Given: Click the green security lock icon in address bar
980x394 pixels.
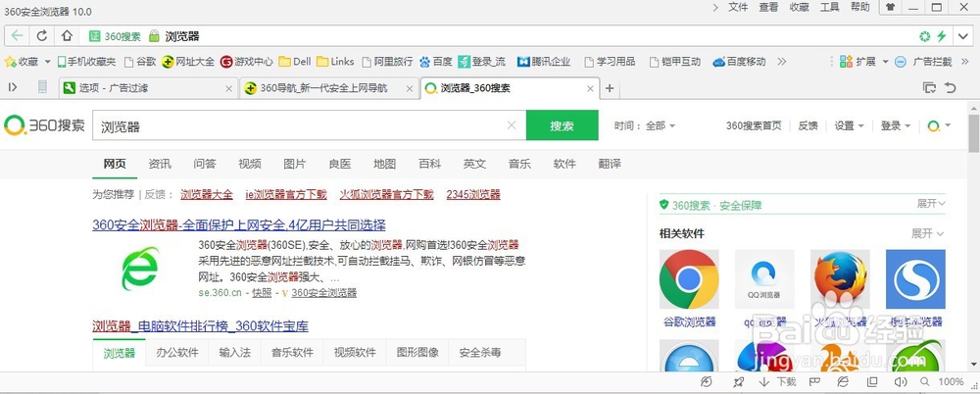Looking at the screenshot, I should [155, 36].
